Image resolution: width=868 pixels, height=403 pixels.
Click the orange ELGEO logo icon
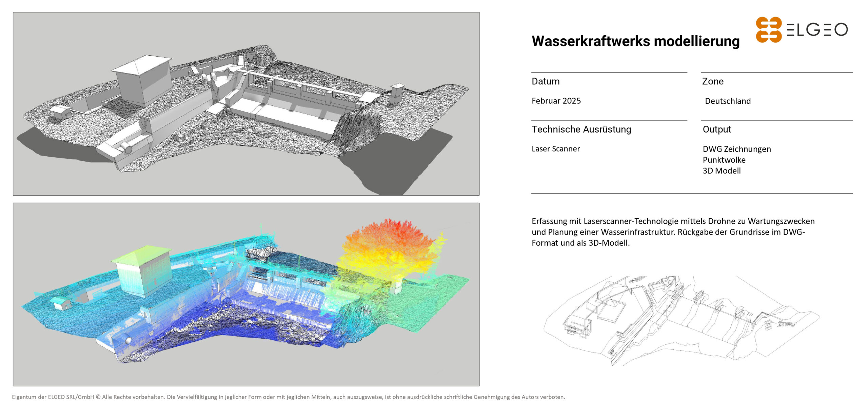pyautogui.click(x=768, y=30)
